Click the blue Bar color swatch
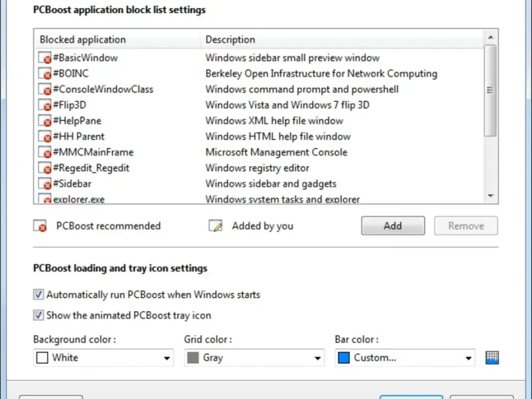Viewport: 532px width, 399px height. (344, 358)
